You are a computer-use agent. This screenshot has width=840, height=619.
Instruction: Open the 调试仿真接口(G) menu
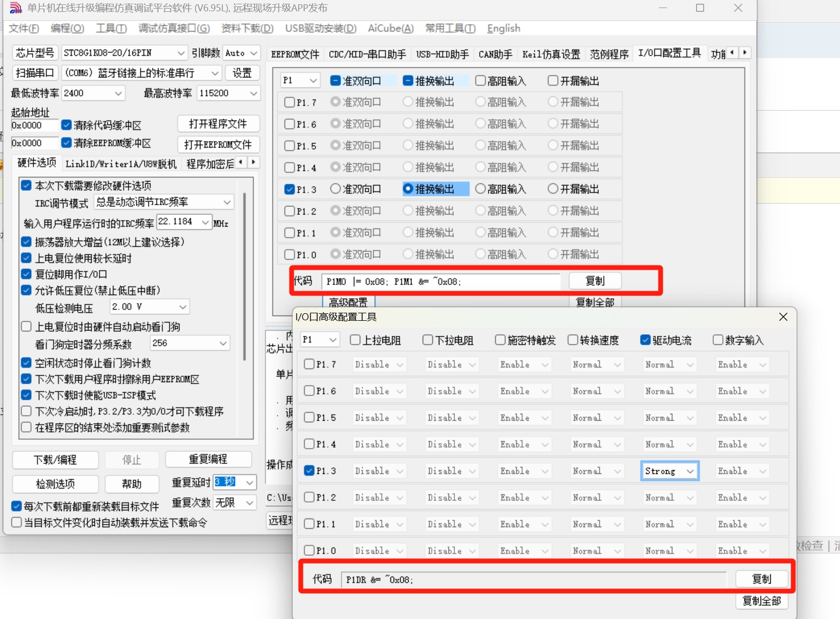tap(174, 28)
